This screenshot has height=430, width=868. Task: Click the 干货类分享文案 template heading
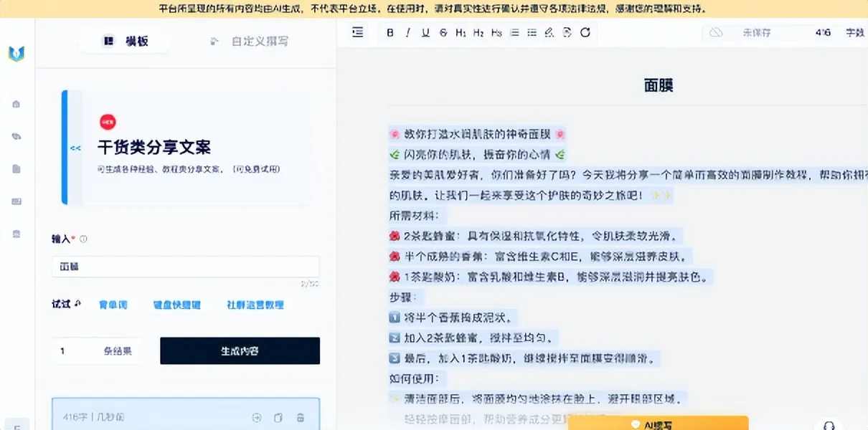[x=154, y=148]
